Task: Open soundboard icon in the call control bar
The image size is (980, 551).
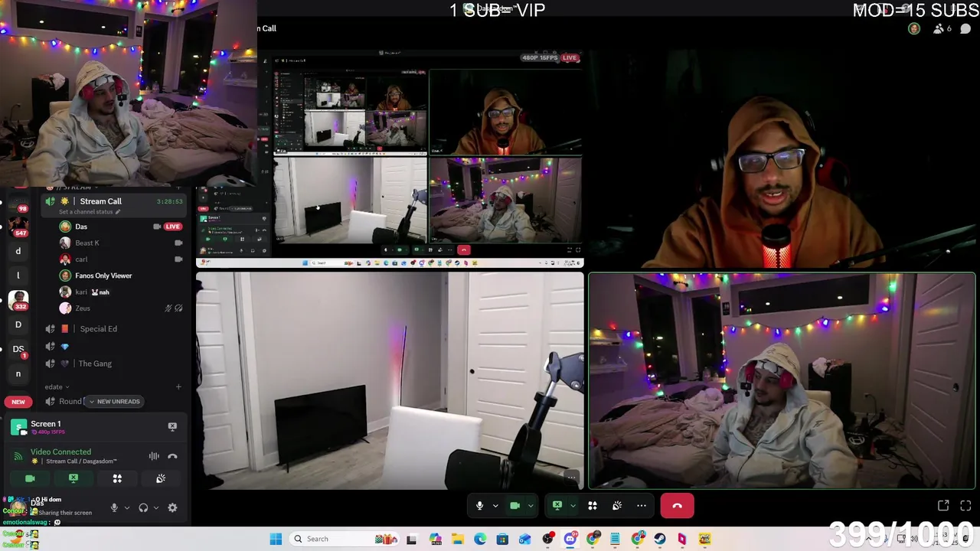Action: pyautogui.click(x=617, y=506)
